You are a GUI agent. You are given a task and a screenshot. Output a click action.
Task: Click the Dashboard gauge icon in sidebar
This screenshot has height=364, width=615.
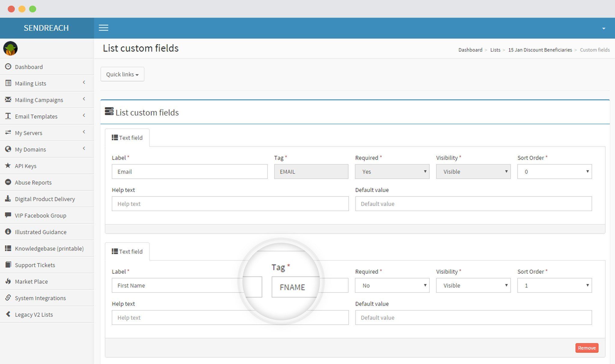pos(8,66)
